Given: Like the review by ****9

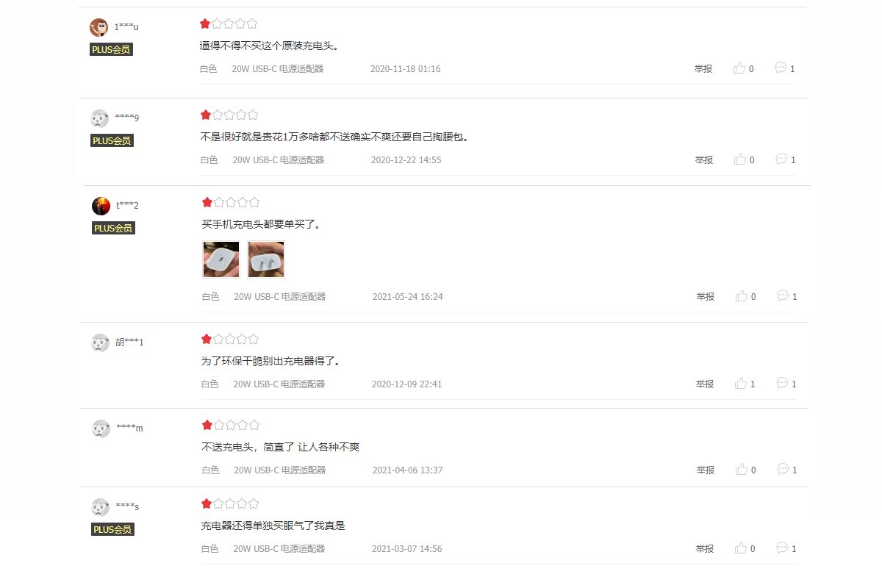Looking at the screenshot, I should [x=744, y=159].
